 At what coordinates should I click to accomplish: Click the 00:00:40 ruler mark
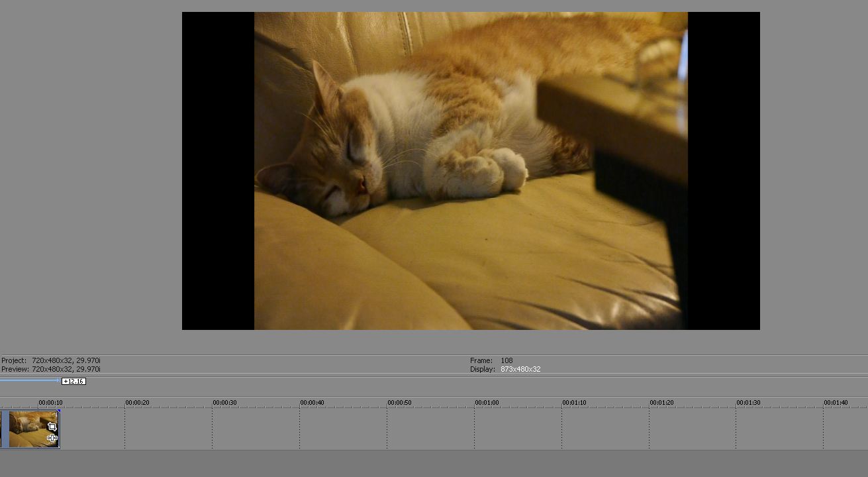click(x=312, y=402)
